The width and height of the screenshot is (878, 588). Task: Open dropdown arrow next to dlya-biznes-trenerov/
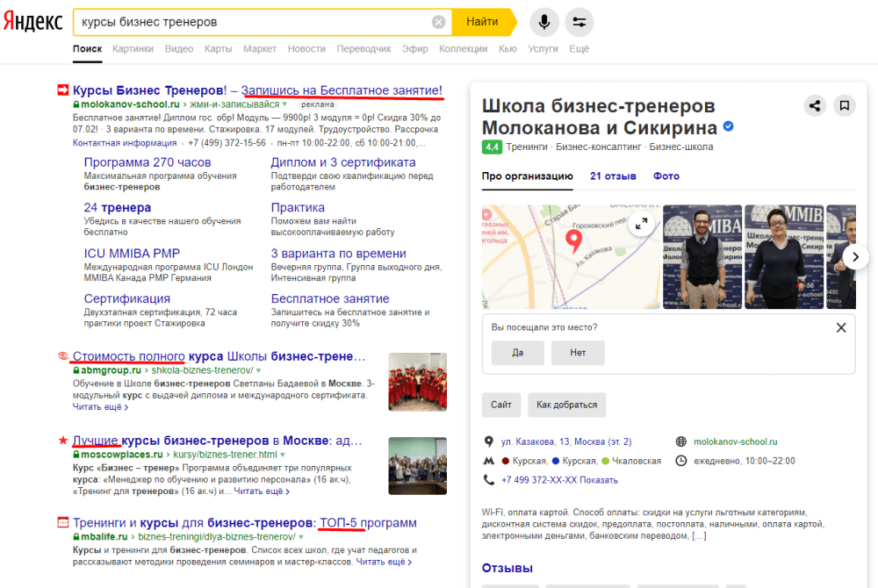301,537
